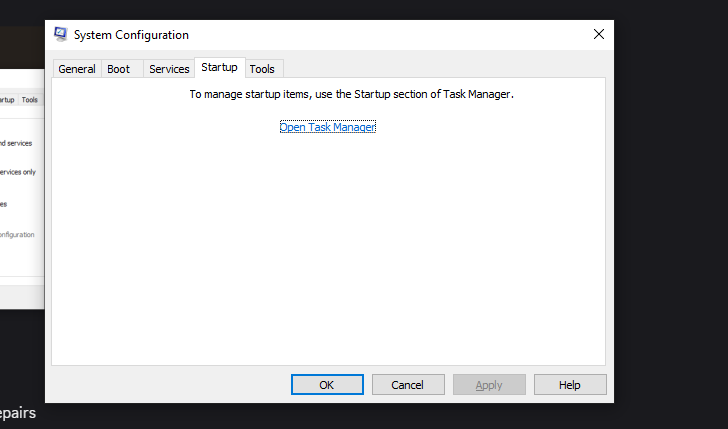
Task: Click the cut-off "nd services" label in the background
Action: tap(16, 143)
